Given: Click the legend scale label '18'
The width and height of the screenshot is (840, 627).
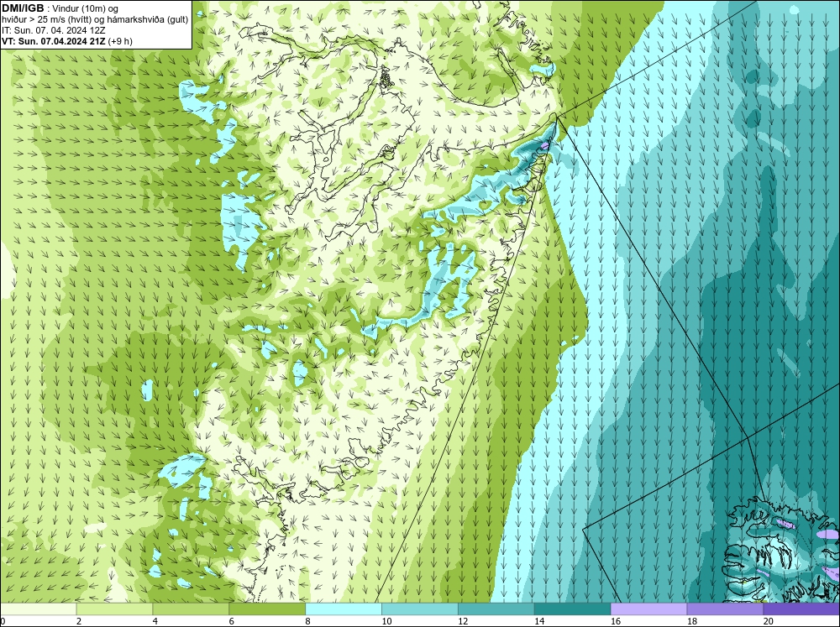Looking at the screenshot, I should (691, 621).
